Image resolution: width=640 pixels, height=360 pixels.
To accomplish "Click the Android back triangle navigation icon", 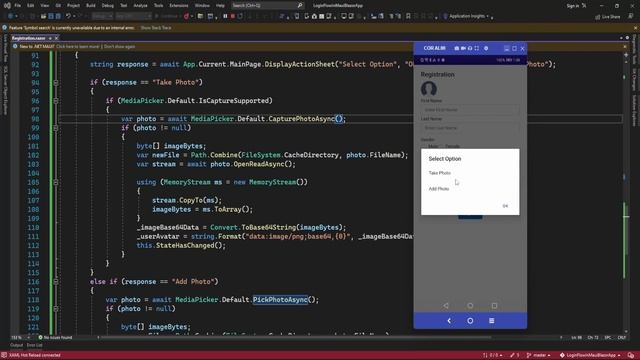I will (446, 305).
